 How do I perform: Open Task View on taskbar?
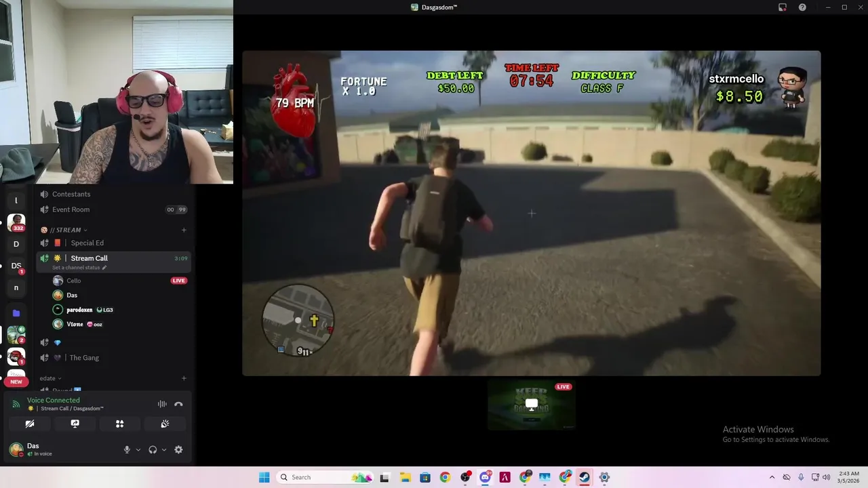[x=384, y=477]
